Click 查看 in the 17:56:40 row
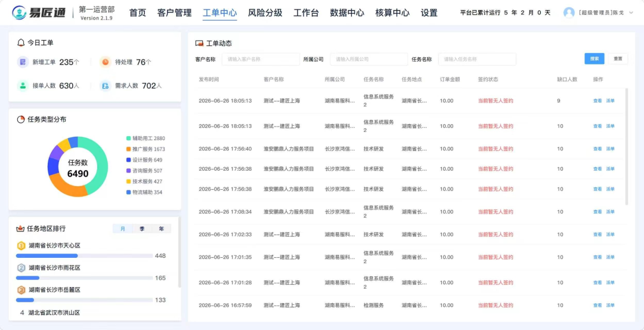This screenshot has height=330, width=644. pyautogui.click(x=597, y=149)
